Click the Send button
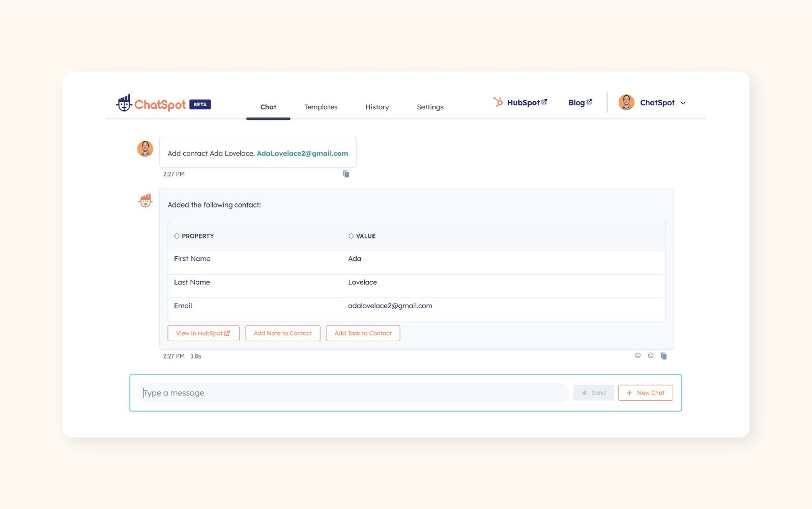Viewport: 812px width, 509px height. point(594,393)
